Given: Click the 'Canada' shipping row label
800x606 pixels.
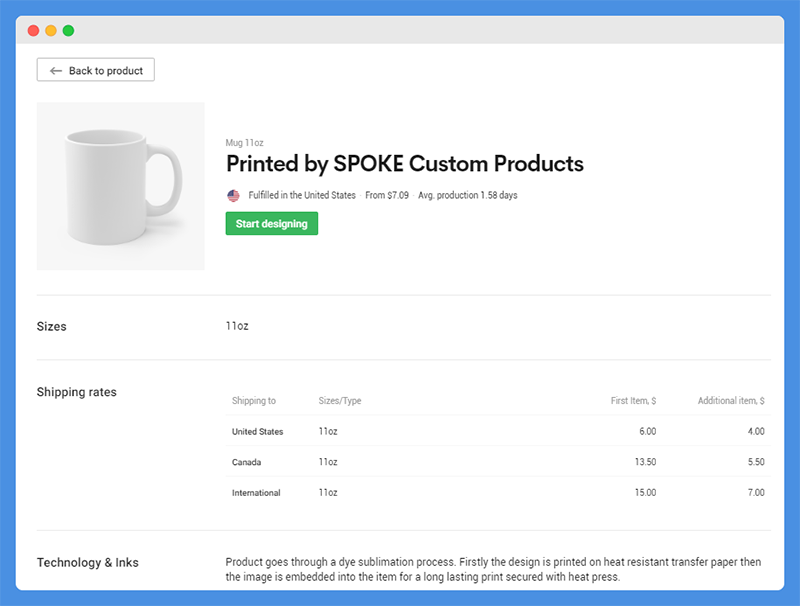Looking at the screenshot, I should pyautogui.click(x=246, y=462).
